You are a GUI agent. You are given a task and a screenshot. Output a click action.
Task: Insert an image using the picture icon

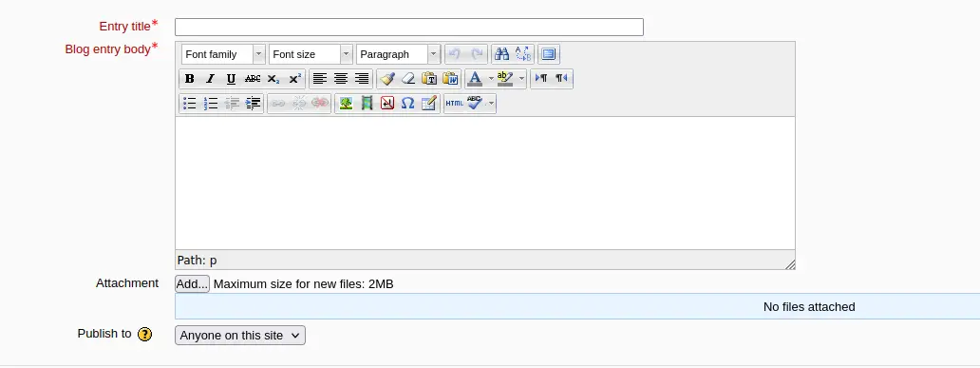pyautogui.click(x=346, y=104)
